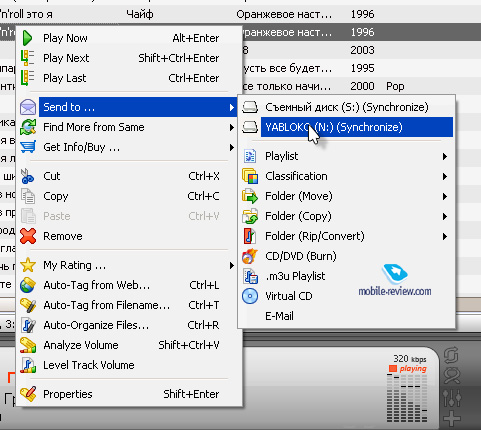The height and width of the screenshot is (430, 481).
Task: Choose Auto-Tag from Web… entry
Action: 129,285
